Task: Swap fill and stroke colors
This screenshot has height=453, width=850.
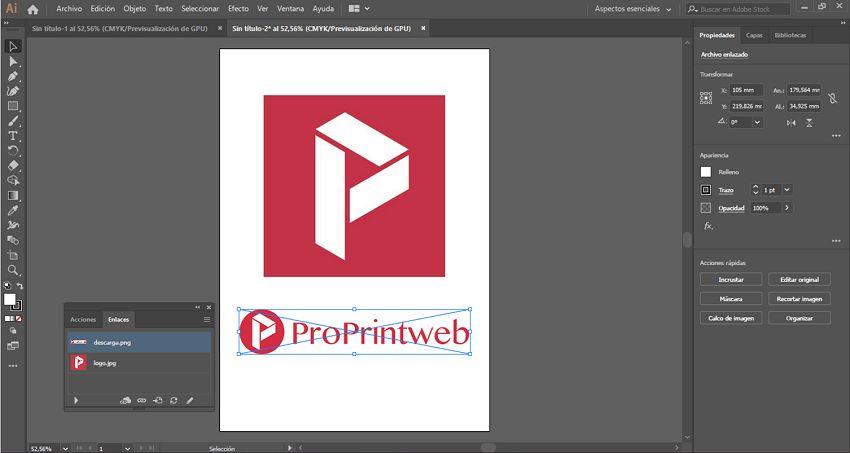Action: tap(20, 286)
